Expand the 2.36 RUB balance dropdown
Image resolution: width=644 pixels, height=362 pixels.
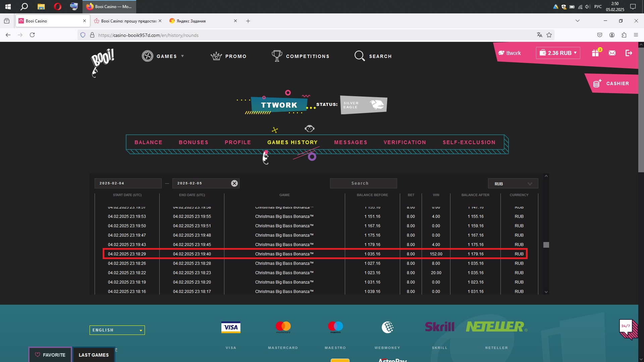click(x=558, y=53)
